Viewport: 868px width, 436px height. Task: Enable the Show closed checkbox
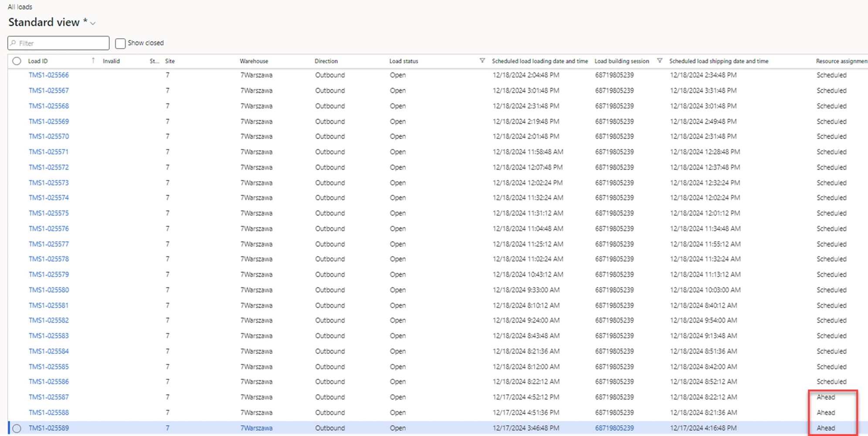(x=120, y=43)
